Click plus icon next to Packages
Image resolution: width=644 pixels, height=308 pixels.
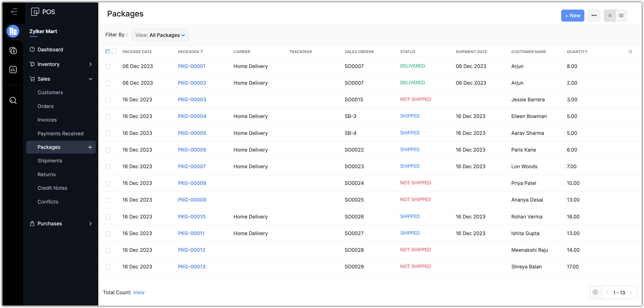pos(90,147)
